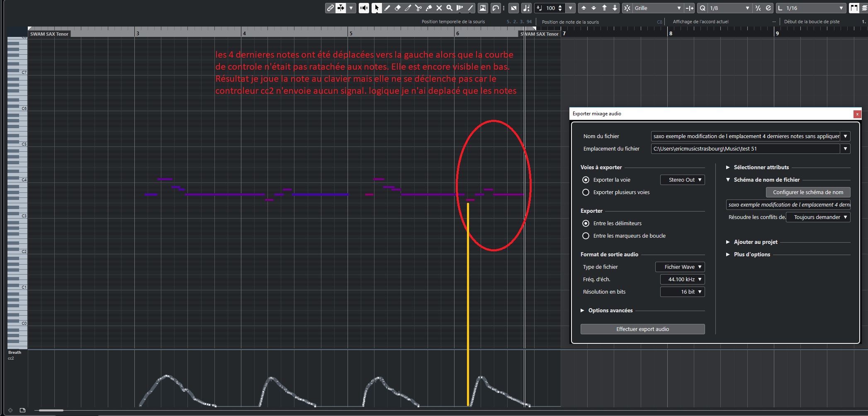This screenshot has height=416, width=868.
Task: Toggle acoustic feedback speaker icon
Action: point(364,8)
